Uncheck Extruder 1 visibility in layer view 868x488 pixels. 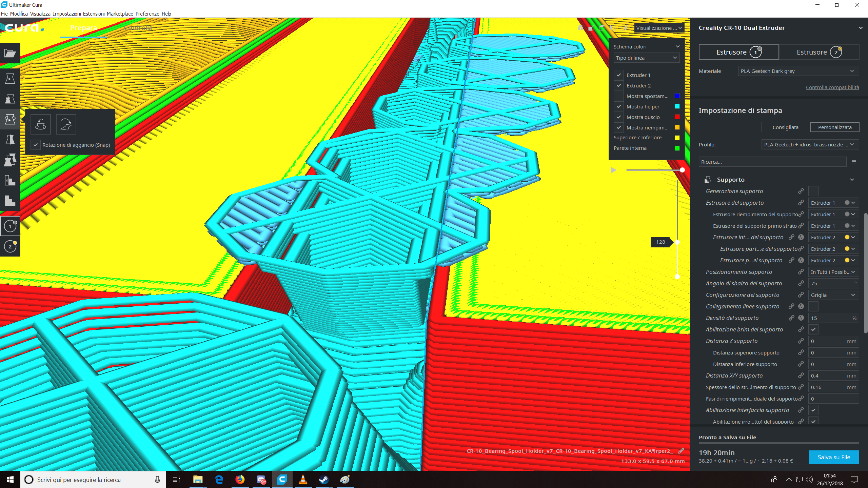click(619, 75)
